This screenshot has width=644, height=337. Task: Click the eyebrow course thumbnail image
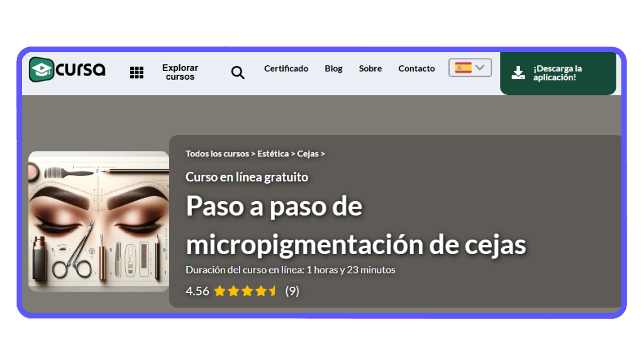pyautogui.click(x=99, y=221)
